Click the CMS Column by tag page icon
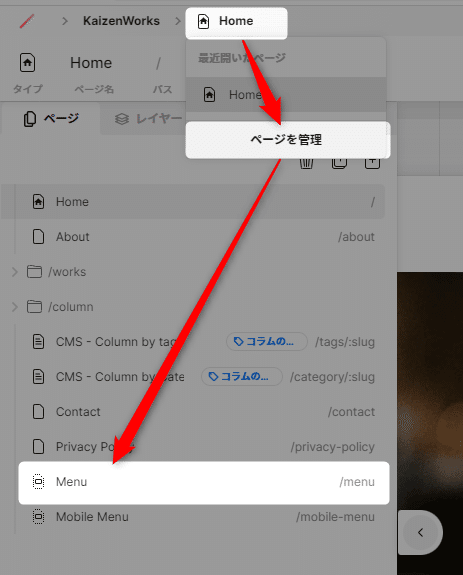463x575 pixels. [x=38, y=342]
